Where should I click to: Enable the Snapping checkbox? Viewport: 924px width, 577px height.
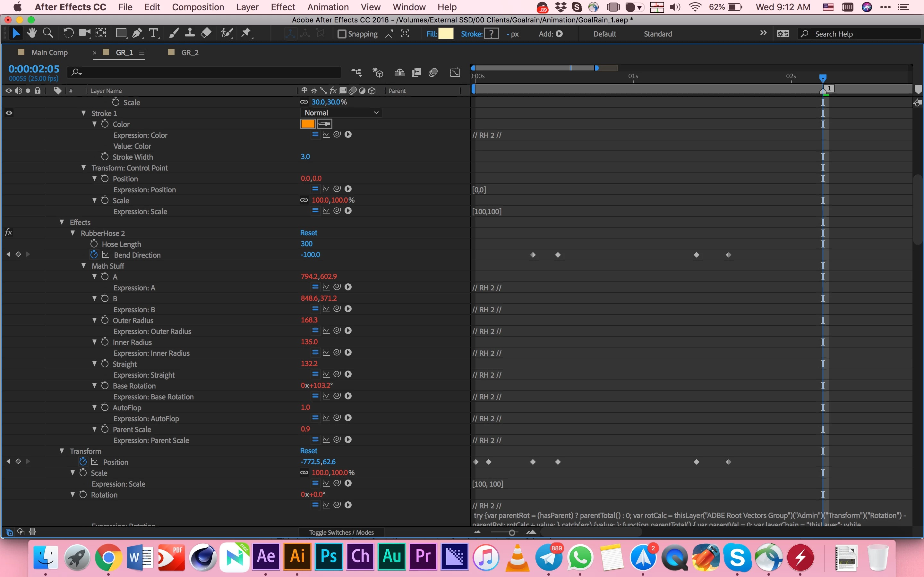(x=342, y=34)
